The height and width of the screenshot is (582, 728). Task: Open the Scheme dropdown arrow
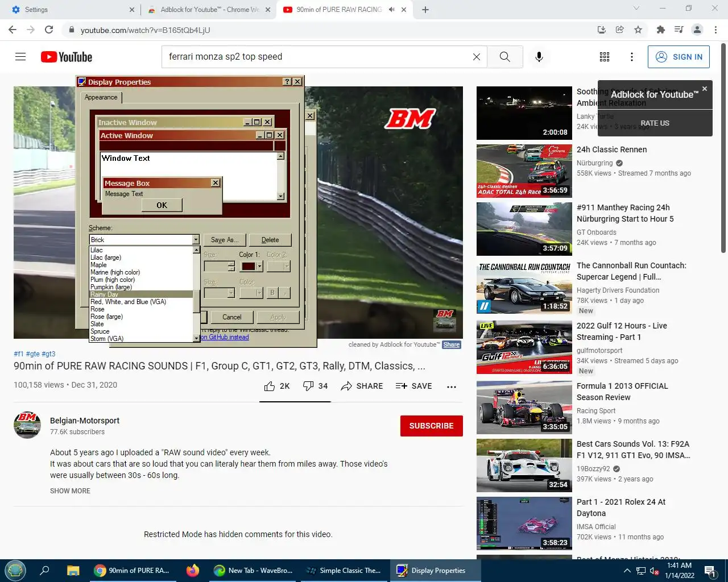196,240
